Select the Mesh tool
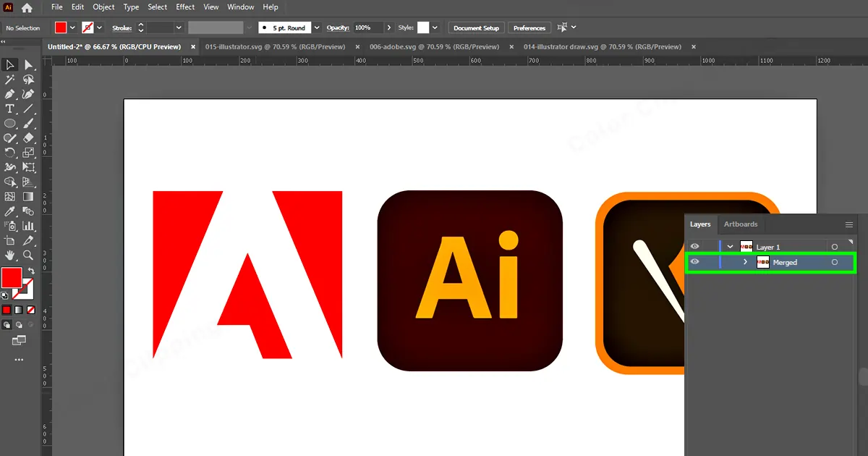The width and height of the screenshot is (868, 456). coord(10,196)
